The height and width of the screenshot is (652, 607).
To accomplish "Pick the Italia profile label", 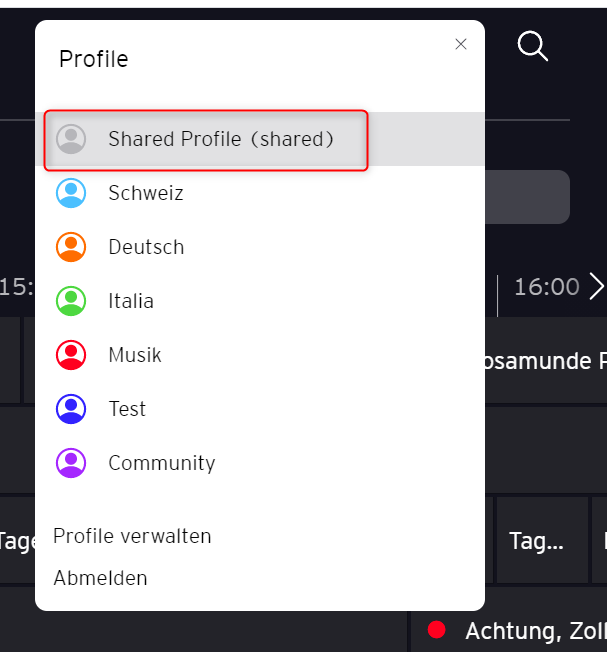I will click(131, 301).
